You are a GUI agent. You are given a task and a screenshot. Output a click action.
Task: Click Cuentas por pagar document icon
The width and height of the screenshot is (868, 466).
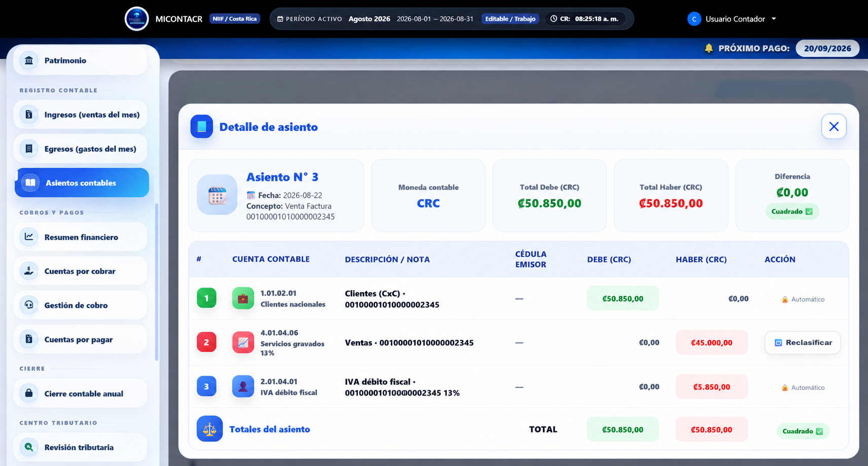tap(29, 339)
